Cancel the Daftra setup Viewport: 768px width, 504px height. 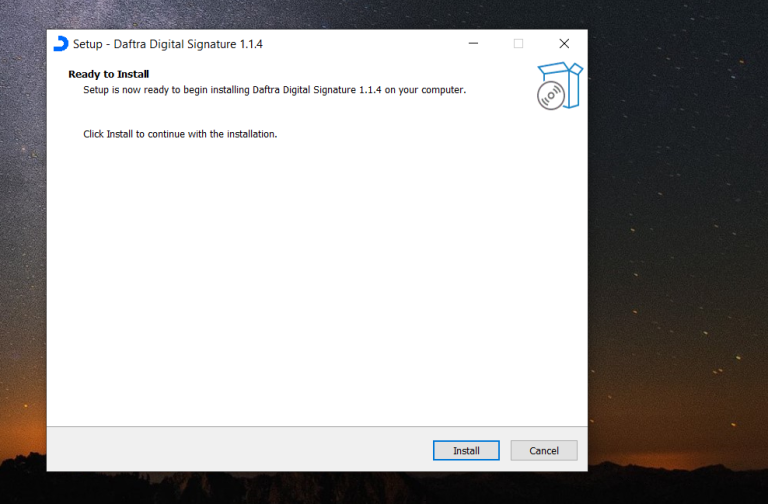(x=544, y=450)
